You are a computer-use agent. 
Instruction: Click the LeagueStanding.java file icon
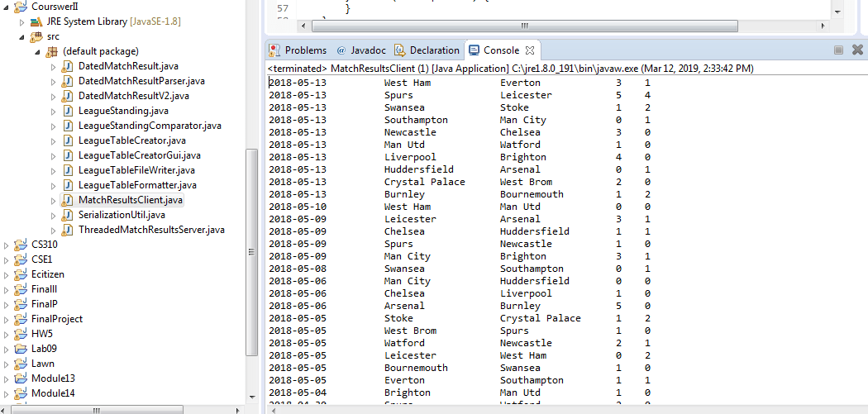(x=68, y=111)
